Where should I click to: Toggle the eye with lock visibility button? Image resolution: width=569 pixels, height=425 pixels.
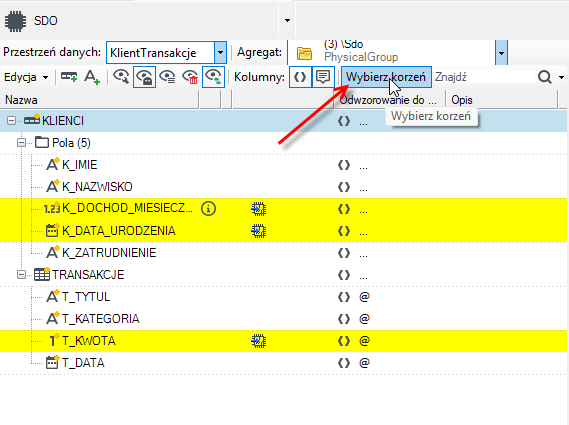pyautogui.click(x=144, y=77)
